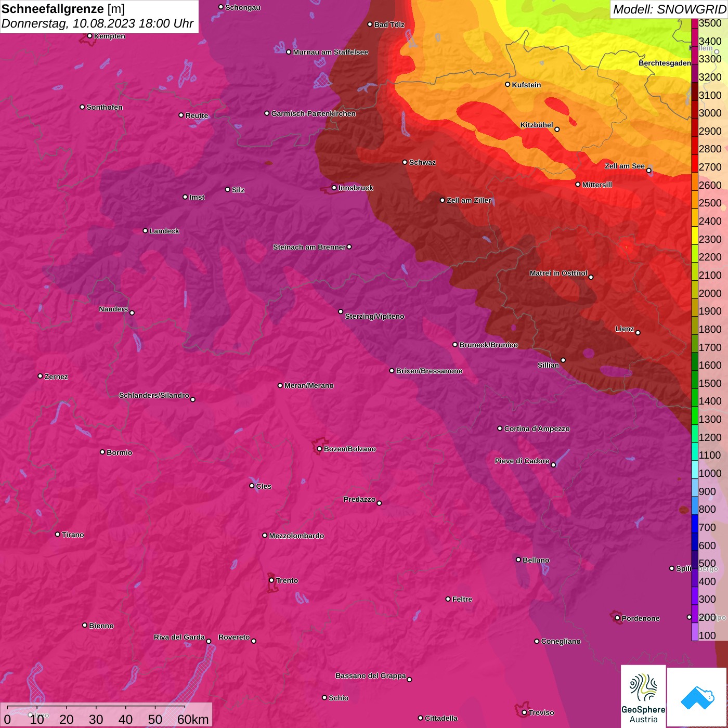Click the Meran/Merano location dot
This screenshot has width=728, height=728.
280,385
